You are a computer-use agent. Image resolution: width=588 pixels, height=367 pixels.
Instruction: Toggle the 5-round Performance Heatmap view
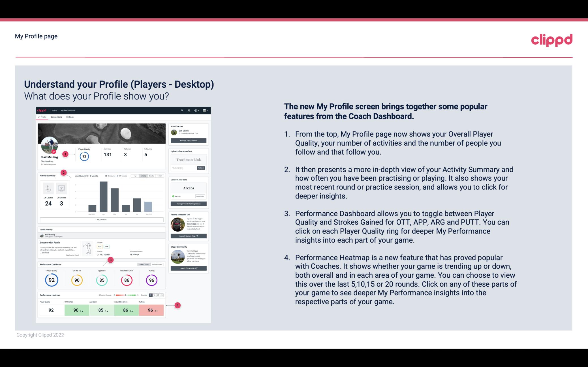pyautogui.click(x=152, y=295)
